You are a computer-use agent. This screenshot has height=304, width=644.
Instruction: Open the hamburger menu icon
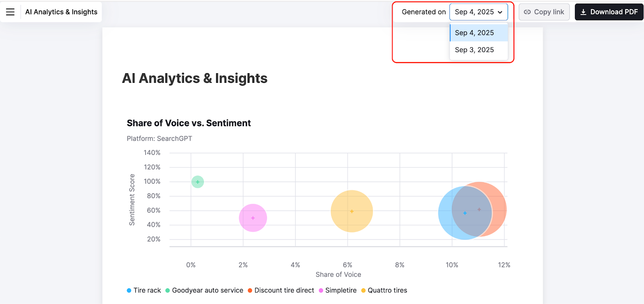point(10,12)
